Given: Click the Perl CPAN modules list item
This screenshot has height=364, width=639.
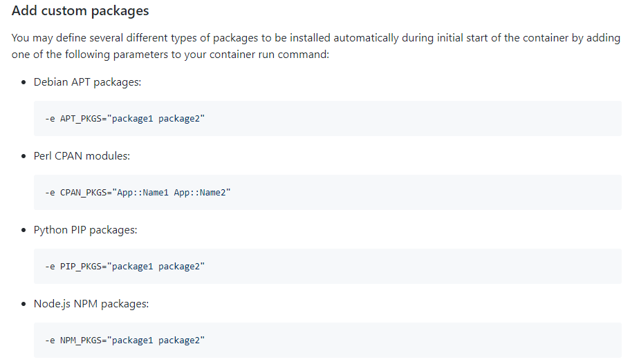Looking at the screenshot, I should pyautogui.click(x=82, y=156).
